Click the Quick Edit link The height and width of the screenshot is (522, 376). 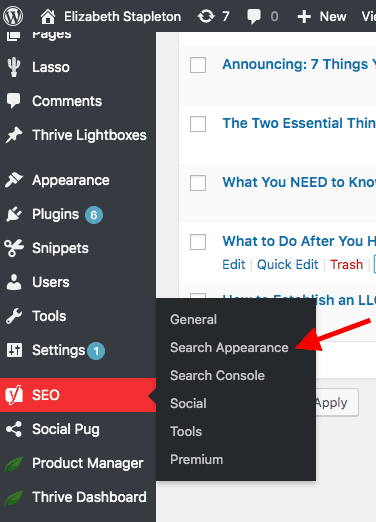click(x=287, y=264)
